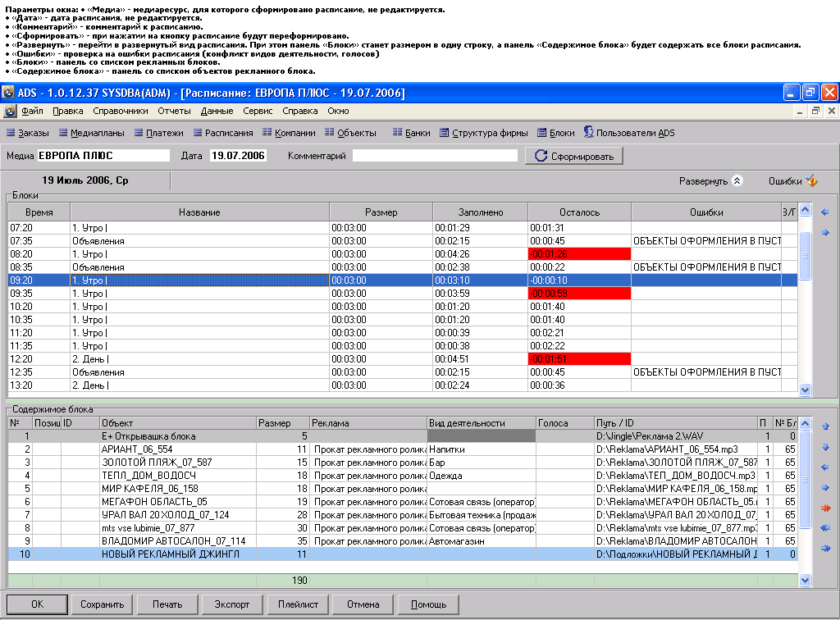Open the Отчеты menu
840x620 pixels.
(174, 111)
